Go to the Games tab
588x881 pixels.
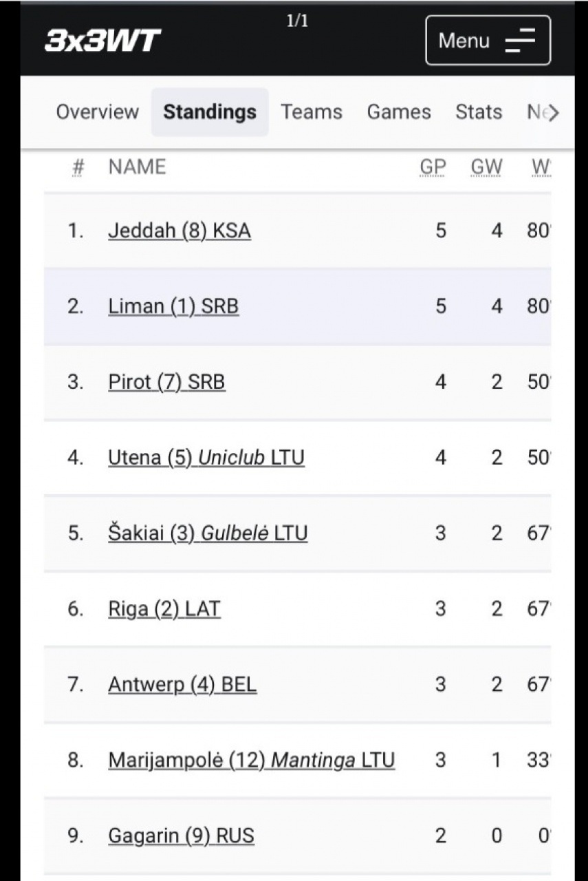[399, 112]
